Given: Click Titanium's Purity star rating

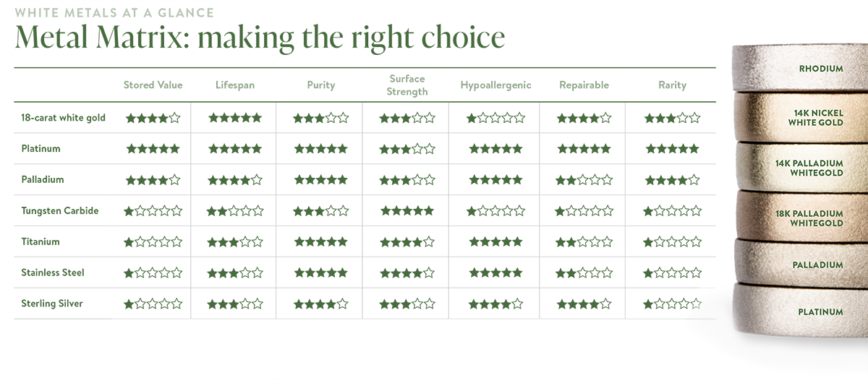Looking at the screenshot, I should tap(320, 242).
